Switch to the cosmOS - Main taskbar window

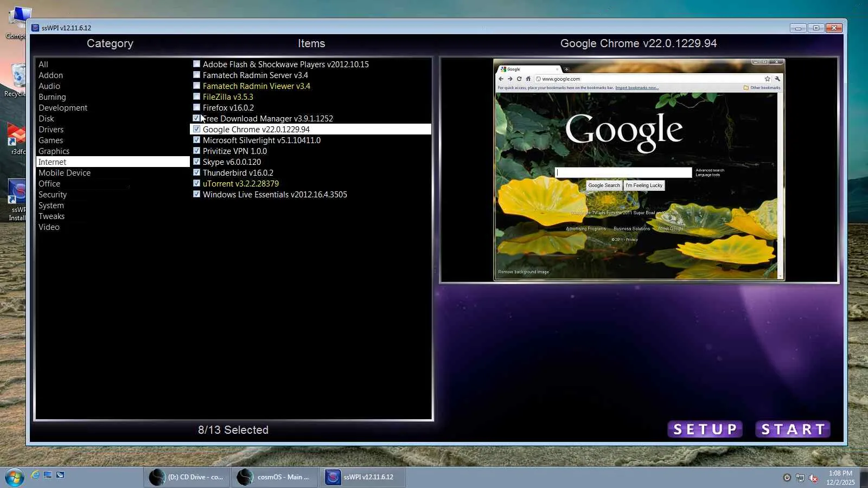click(x=275, y=477)
